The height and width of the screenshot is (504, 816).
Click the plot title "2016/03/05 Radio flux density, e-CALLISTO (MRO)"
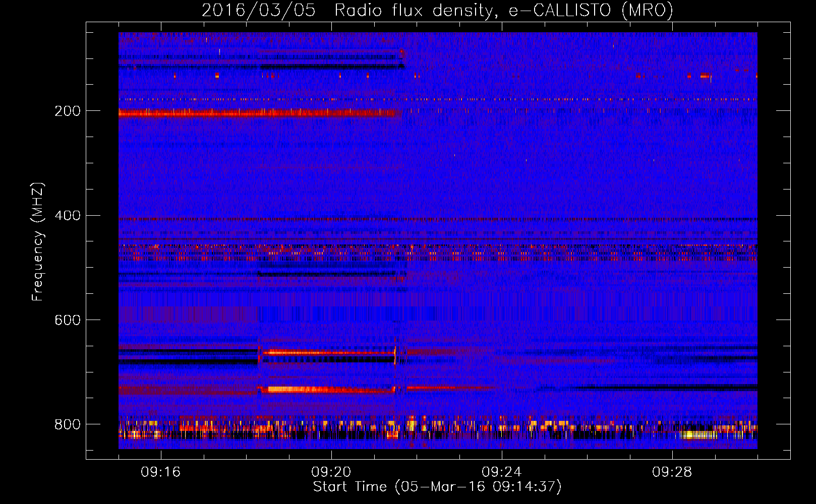[x=437, y=10]
